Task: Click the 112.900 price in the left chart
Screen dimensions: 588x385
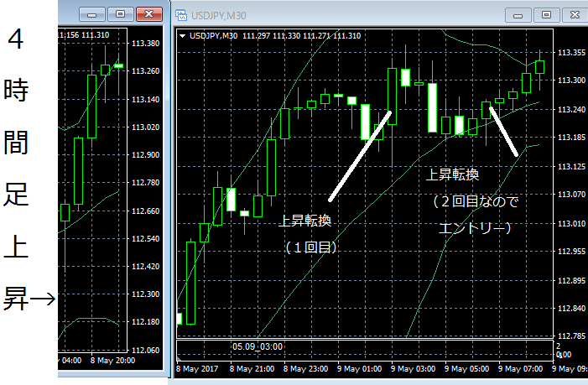Action: [x=145, y=155]
